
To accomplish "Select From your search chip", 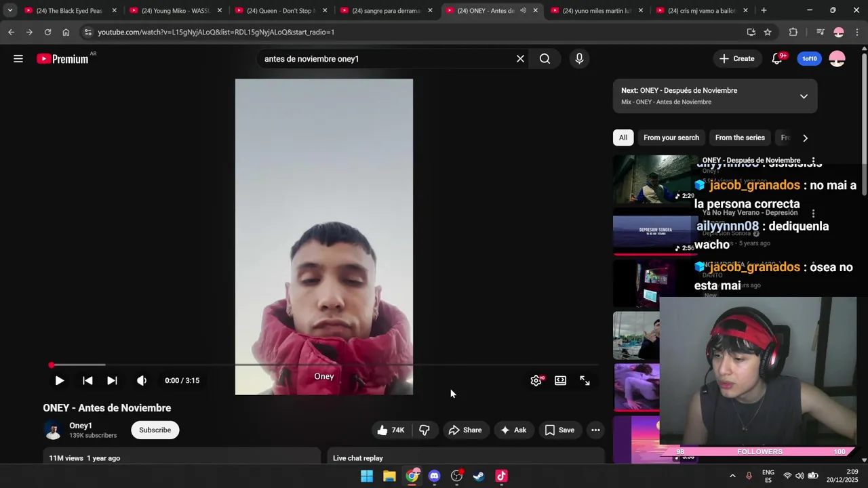I will pyautogui.click(x=671, y=138).
